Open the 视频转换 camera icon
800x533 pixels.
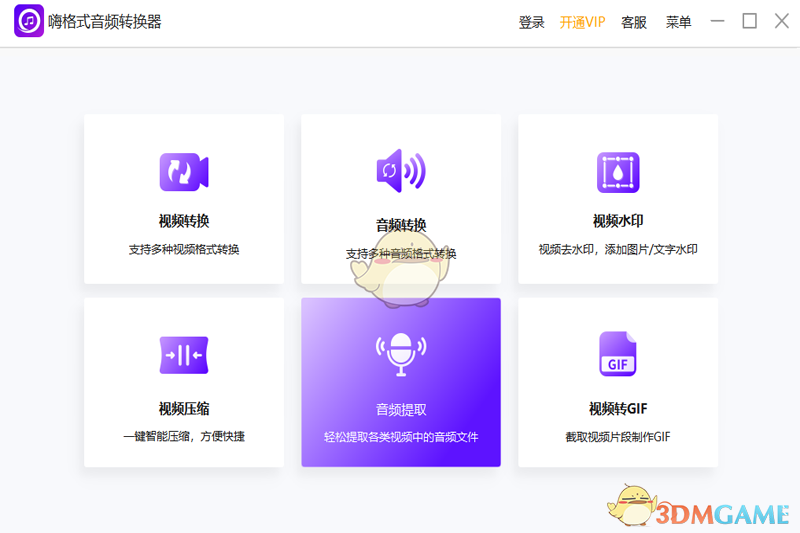tap(184, 172)
